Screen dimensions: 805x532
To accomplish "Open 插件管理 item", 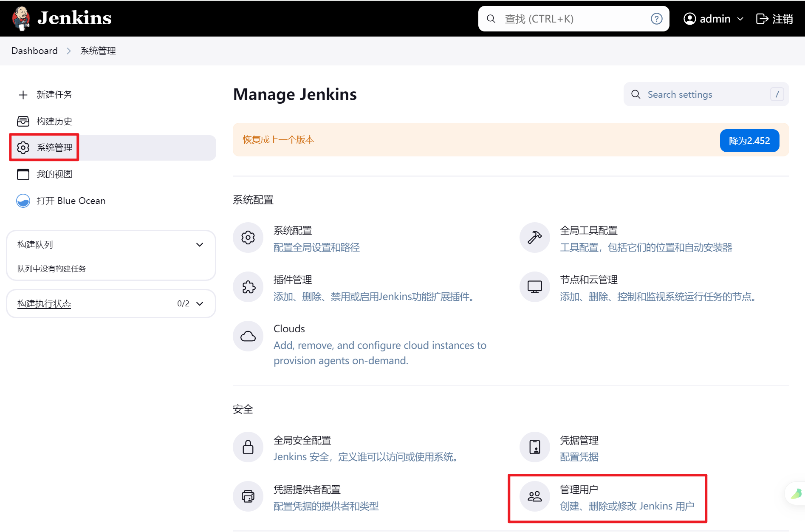I will click(374, 288).
